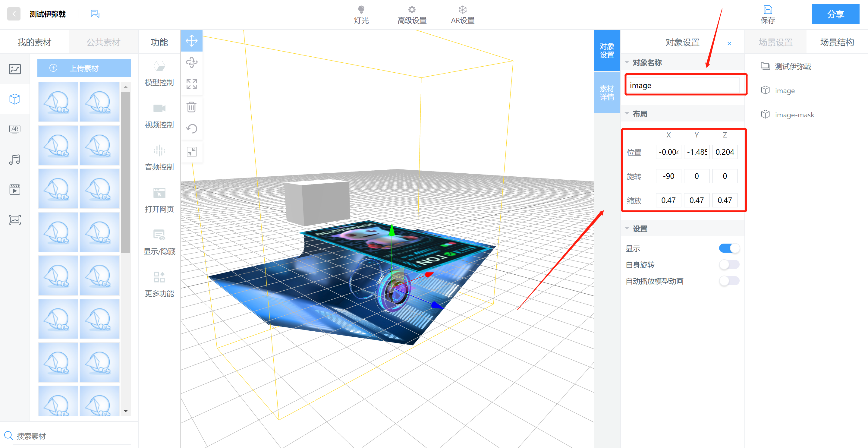Image resolution: width=868 pixels, height=448 pixels.
Task: Switch to the 公共素材 tab
Action: point(103,42)
